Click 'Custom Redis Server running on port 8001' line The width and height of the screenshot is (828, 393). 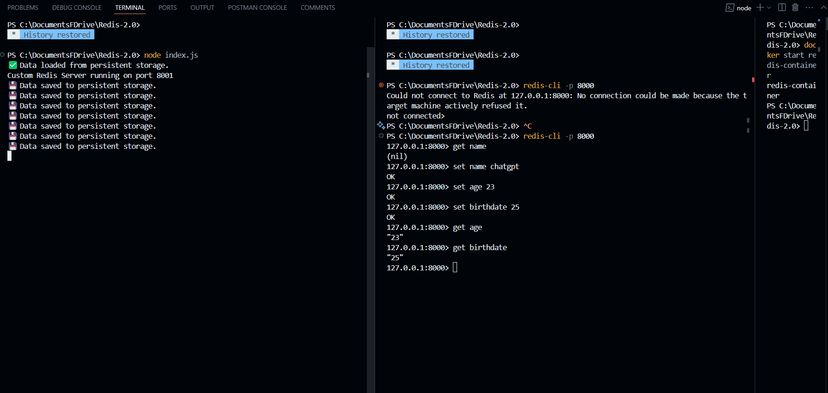[x=90, y=76]
